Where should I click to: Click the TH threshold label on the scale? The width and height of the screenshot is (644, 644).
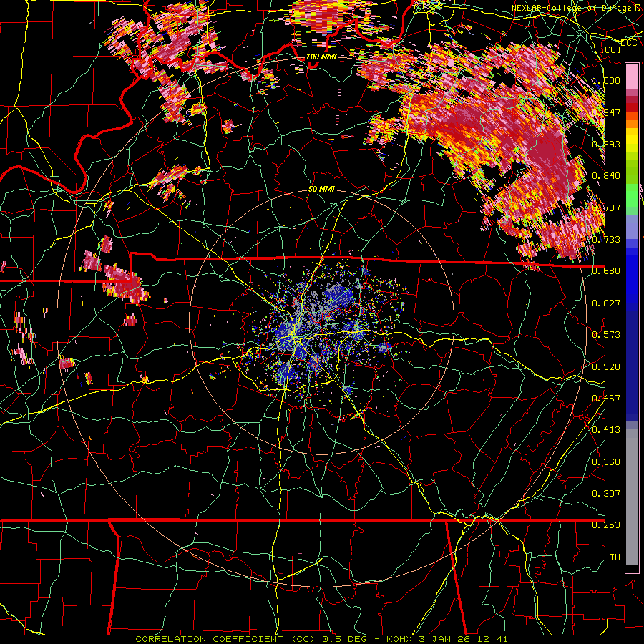click(x=615, y=557)
